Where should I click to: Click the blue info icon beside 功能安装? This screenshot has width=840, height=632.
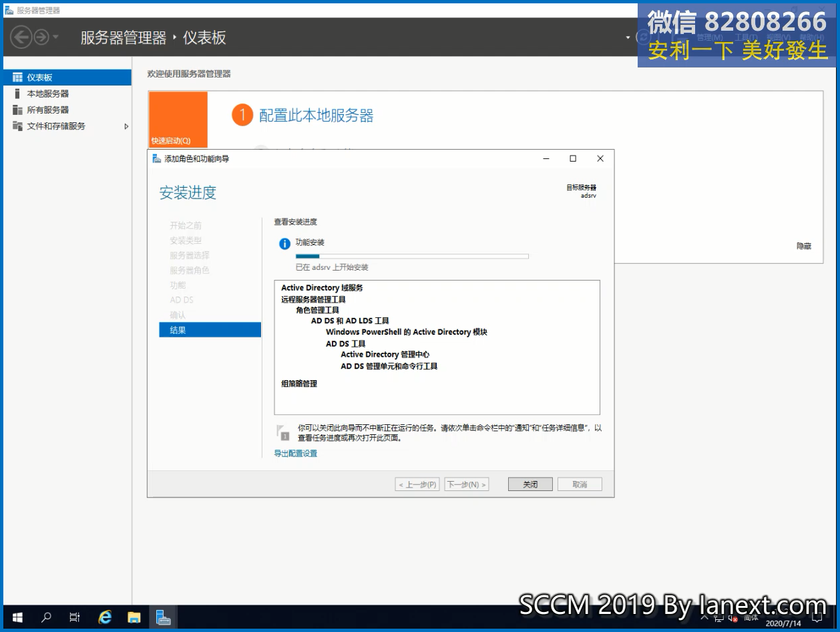tap(284, 243)
